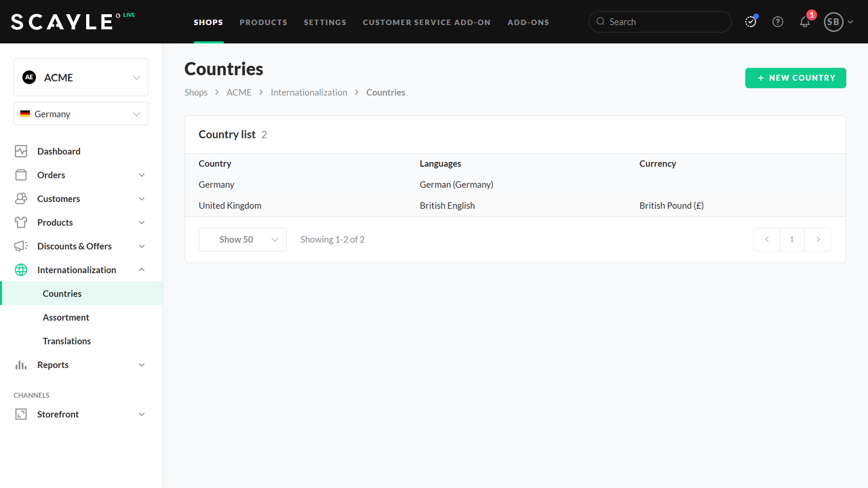Click the Orders box icon
Screen dimensions: 868x488
coord(21,175)
